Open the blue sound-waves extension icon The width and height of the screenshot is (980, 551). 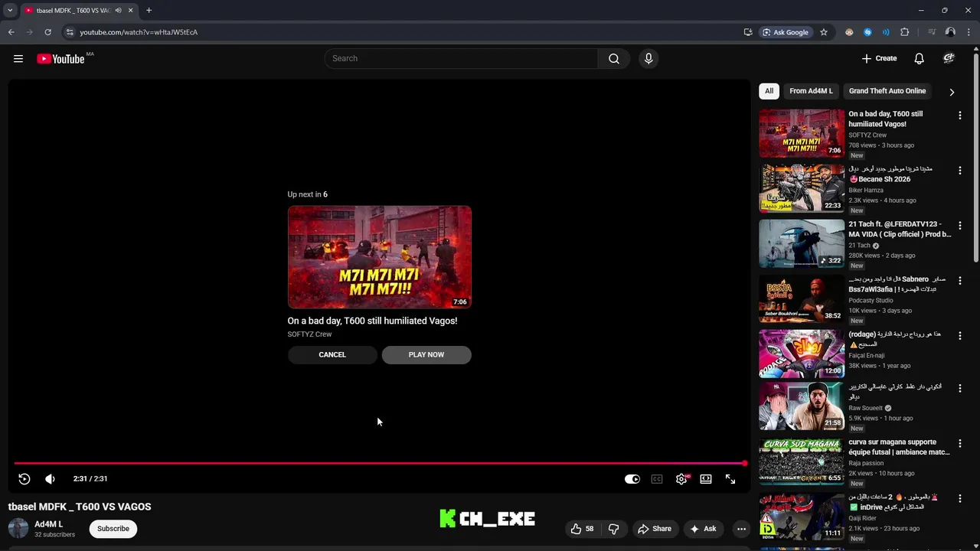(x=886, y=32)
